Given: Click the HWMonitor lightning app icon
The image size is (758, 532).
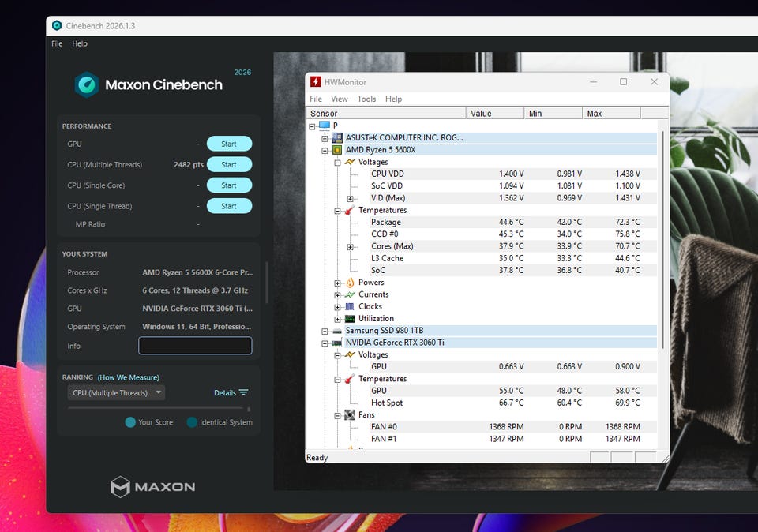Looking at the screenshot, I should 316,81.
